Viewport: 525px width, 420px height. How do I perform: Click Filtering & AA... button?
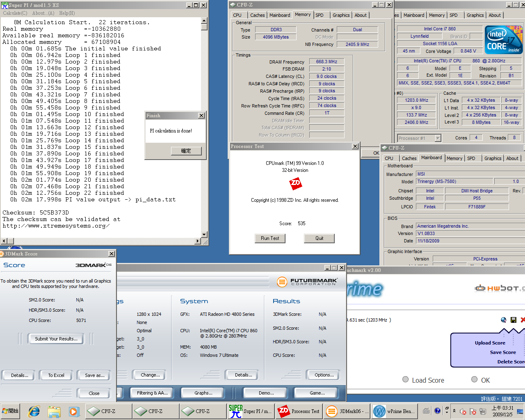click(152, 393)
